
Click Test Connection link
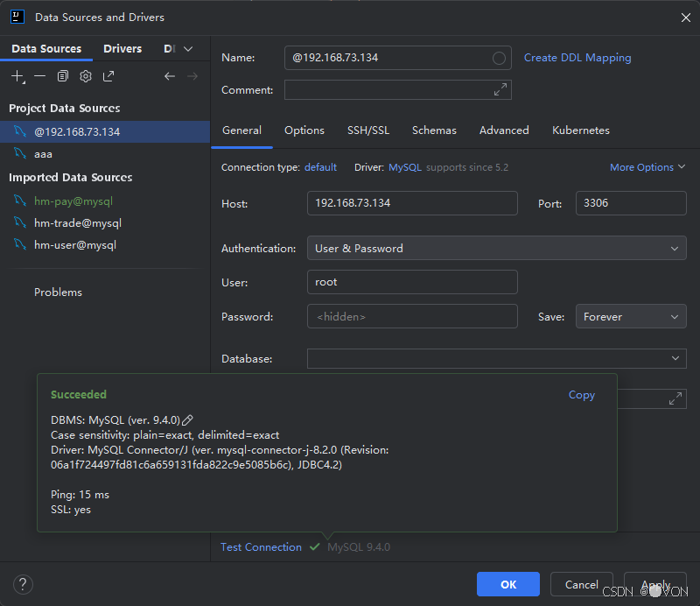[261, 547]
